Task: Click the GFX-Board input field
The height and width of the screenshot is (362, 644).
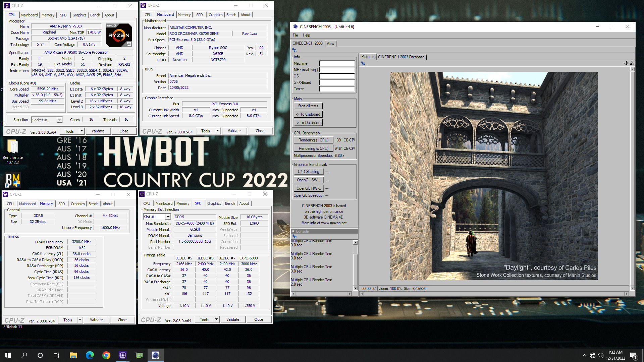Action: 337,82
